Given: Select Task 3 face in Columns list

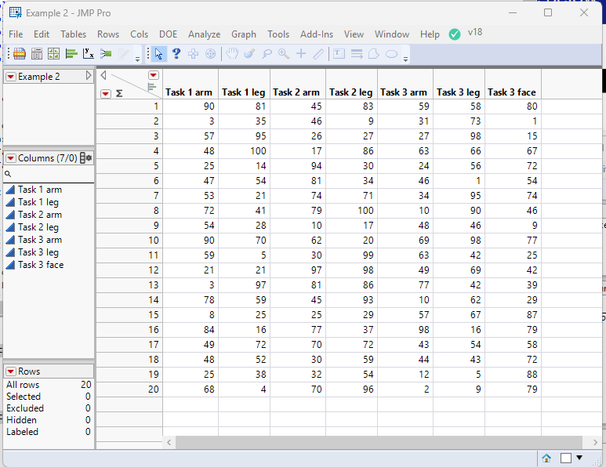Looking at the screenshot, I should coord(41,265).
